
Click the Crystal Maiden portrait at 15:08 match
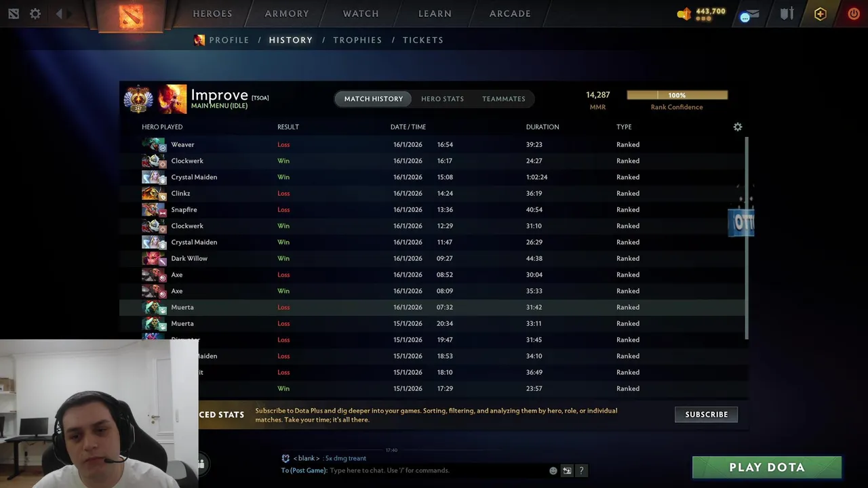154,177
